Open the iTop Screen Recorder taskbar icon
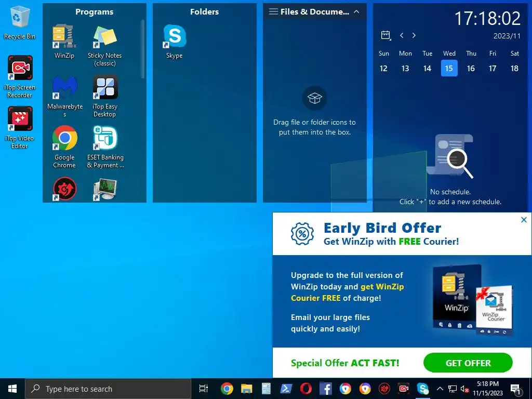This screenshot has height=399, width=532. point(404,389)
